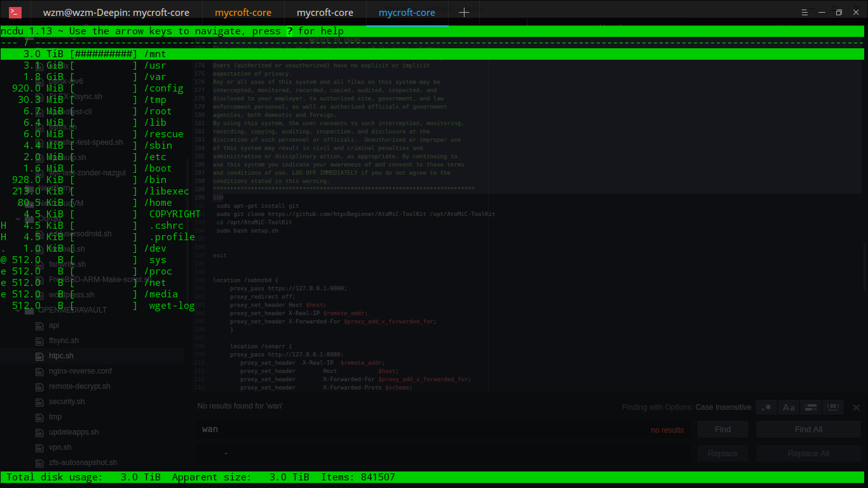Click the terminal app icon in title bar
Screen dimensions: 868x488
tap(15, 13)
